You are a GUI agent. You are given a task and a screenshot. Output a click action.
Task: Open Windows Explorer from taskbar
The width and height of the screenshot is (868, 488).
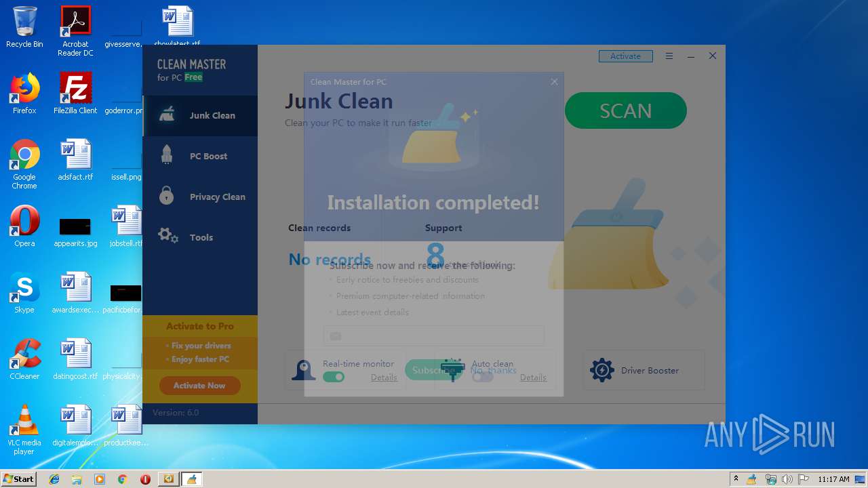click(x=77, y=479)
